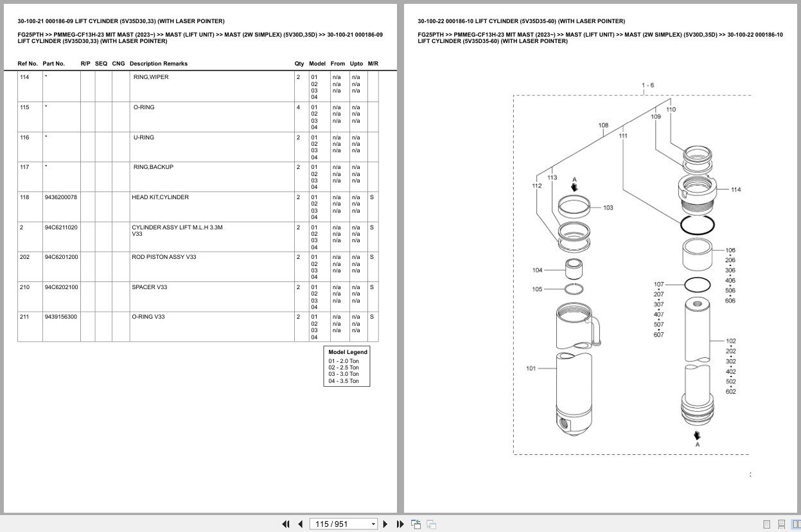Screen dimensions: 801x532
Task: Jump to the last page
Action: click(400, 524)
